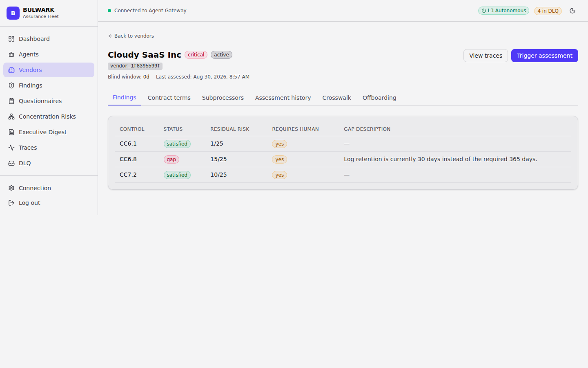Click the 15/25 residual risk value
Screen dimensions: 588x368
point(218,159)
